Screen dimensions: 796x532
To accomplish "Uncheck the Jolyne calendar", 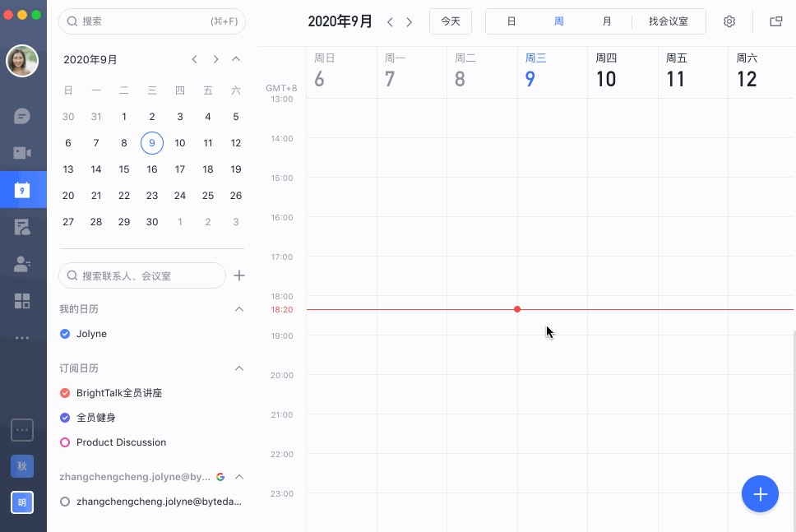I will click(65, 334).
